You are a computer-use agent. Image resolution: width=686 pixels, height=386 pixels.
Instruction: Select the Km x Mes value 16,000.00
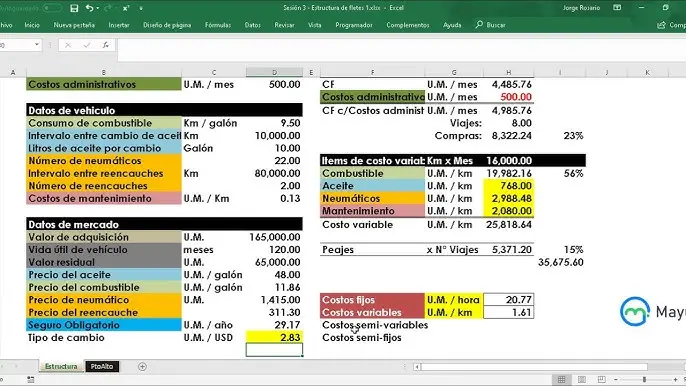(508, 161)
